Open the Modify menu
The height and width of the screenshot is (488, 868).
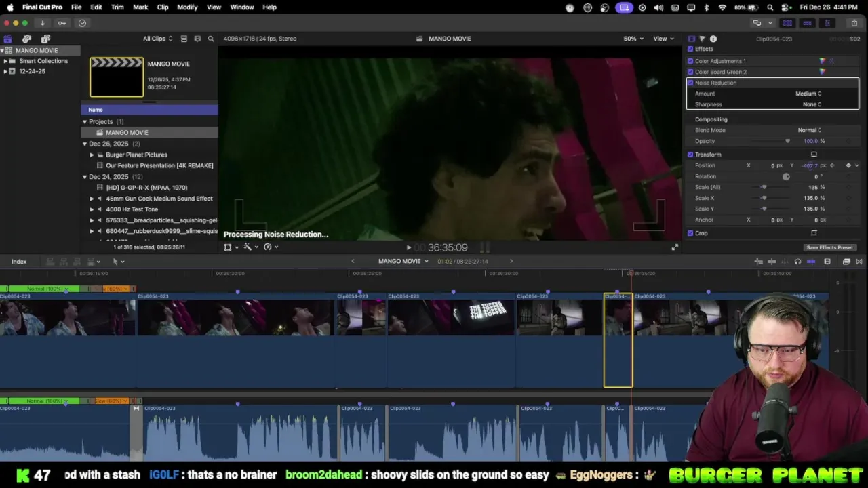(187, 7)
